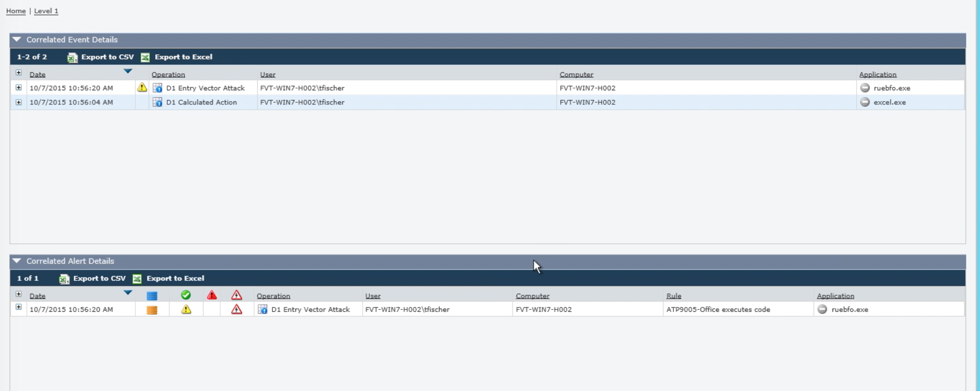The height and width of the screenshot is (391, 980).
Task: Export correlated alerts to CSV
Action: click(99, 278)
